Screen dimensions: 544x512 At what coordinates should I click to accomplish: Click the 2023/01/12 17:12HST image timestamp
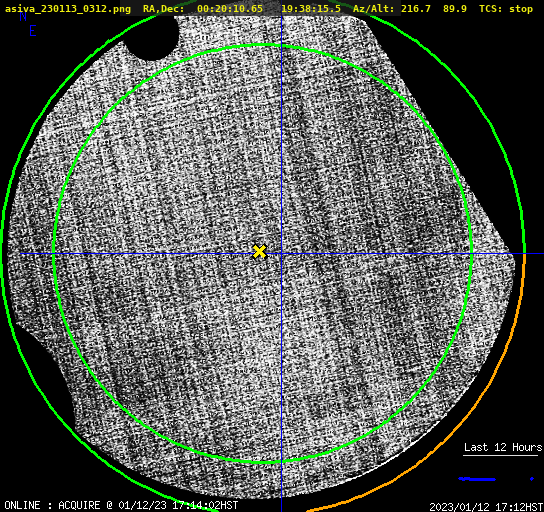486,507
